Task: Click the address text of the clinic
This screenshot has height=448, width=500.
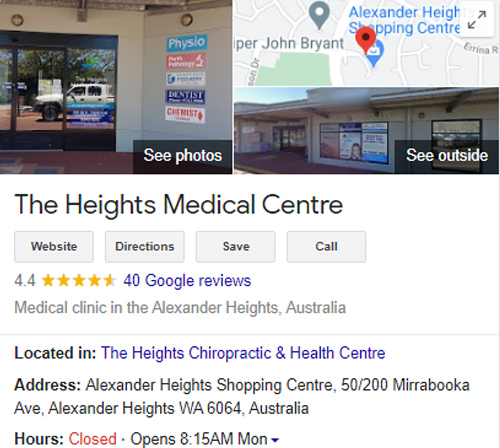Action: pyautogui.click(x=242, y=397)
